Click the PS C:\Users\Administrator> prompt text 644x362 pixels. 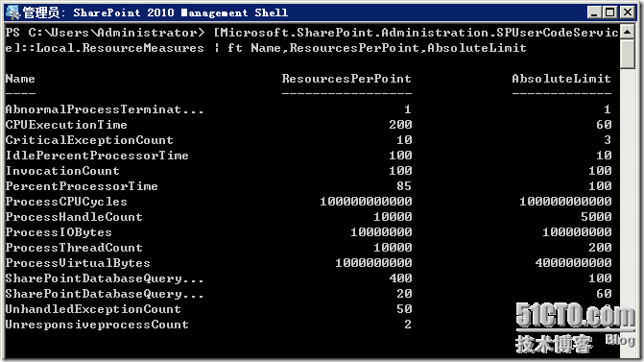click(x=105, y=33)
